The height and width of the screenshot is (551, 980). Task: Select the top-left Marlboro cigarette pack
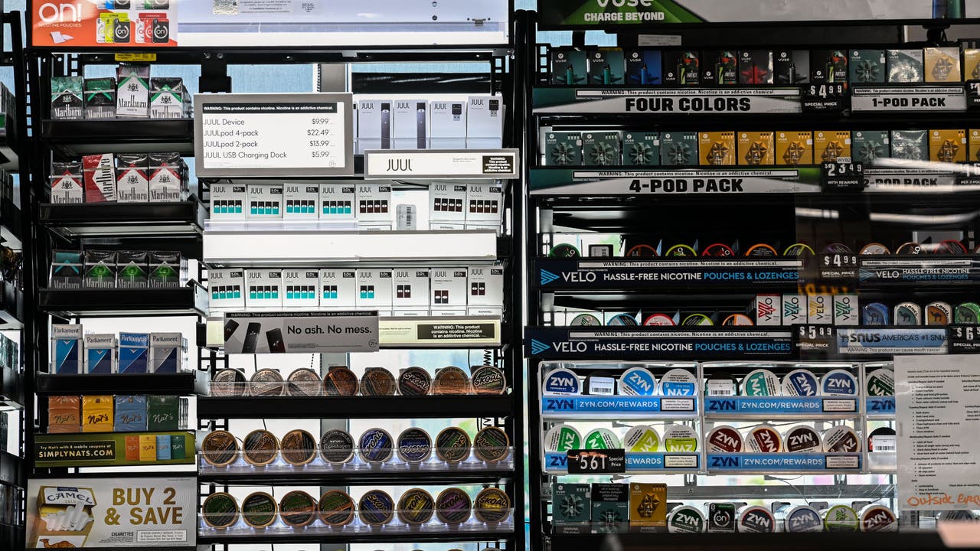(66, 97)
